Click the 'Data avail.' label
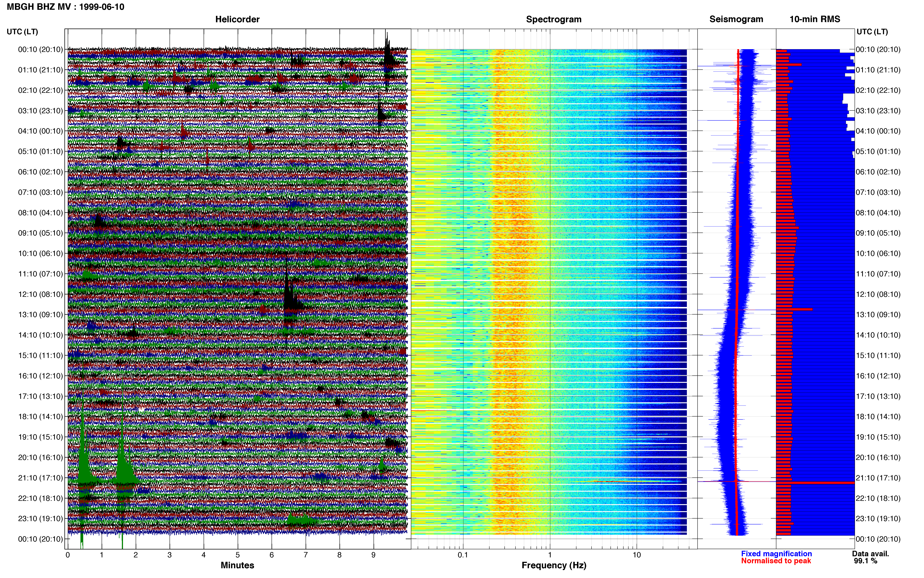This screenshot has width=924, height=578. pyautogui.click(x=870, y=554)
